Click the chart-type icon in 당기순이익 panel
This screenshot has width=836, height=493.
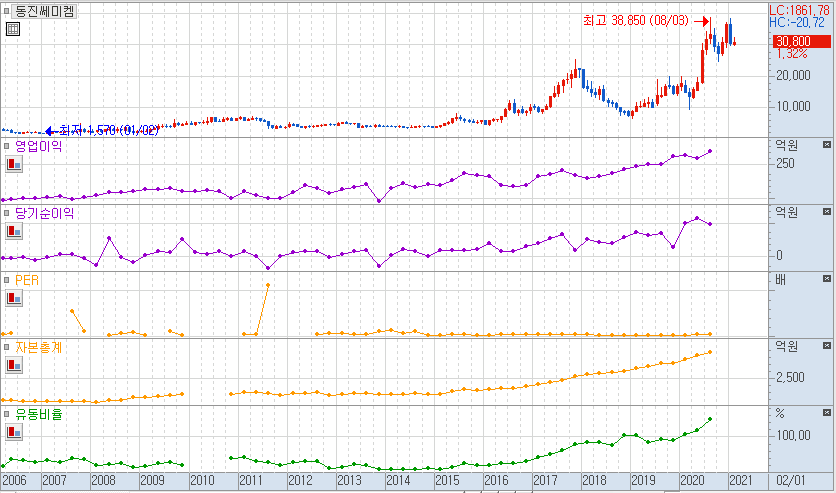point(14,231)
